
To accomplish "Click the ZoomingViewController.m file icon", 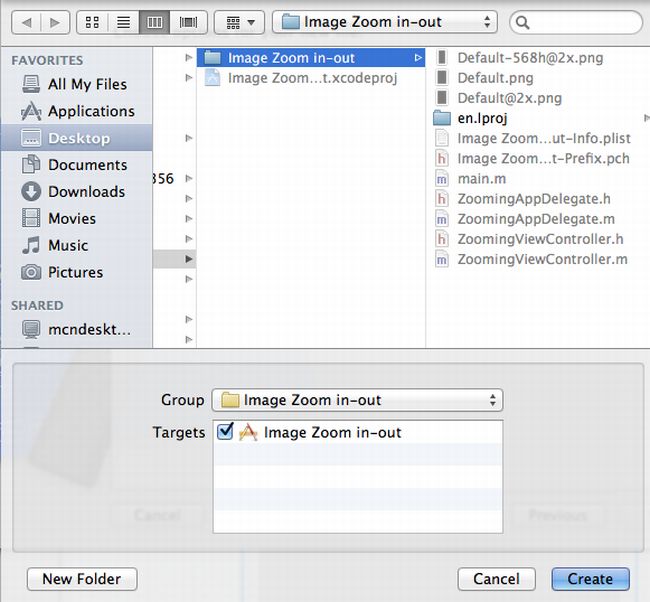I will point(442,259).
